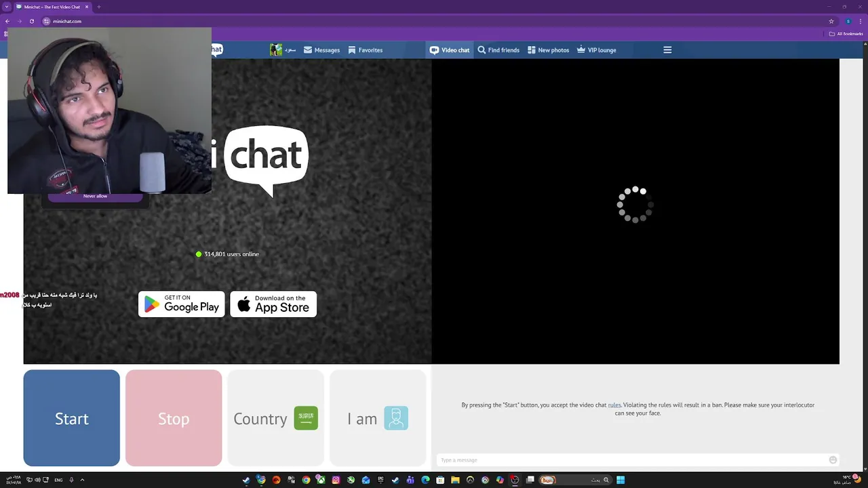Open a new browser tab

pyautogui.click(x=99, y=7)
